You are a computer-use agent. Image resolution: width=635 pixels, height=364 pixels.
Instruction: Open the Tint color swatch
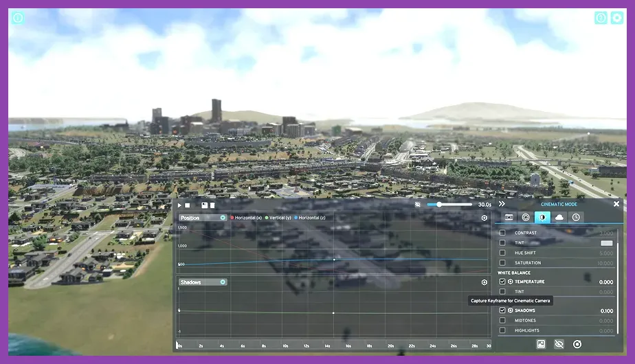click(606, 243)
